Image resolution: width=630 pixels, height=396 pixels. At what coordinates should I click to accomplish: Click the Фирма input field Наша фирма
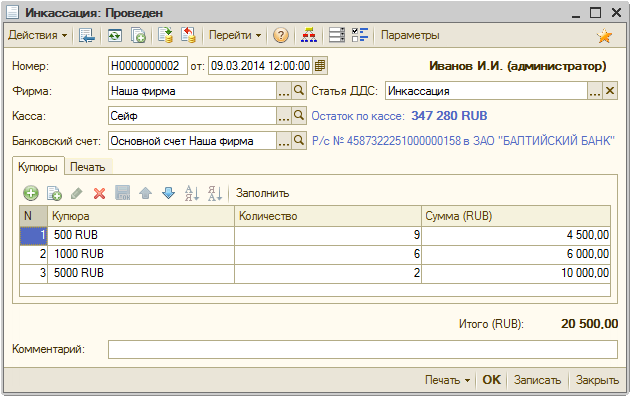click(x=192, y=91)
